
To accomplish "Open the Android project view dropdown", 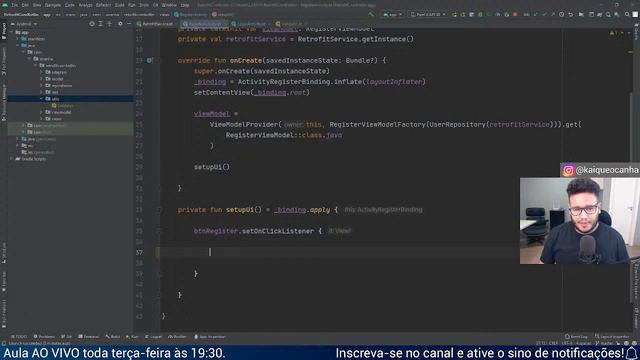I will [x=24, y=24].
